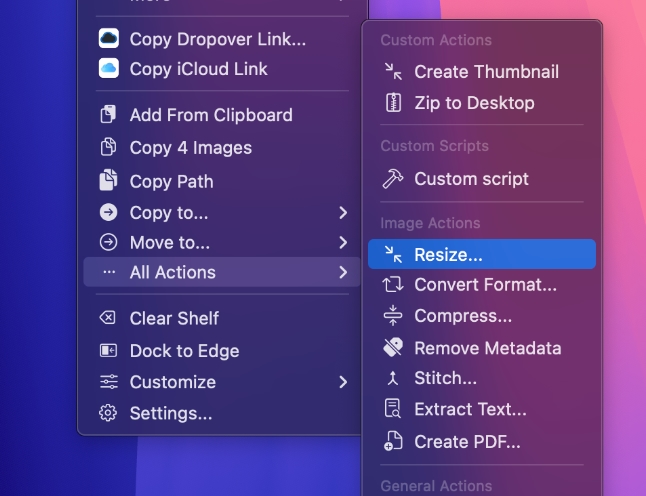Screen dimensions: 646x496
Task: Select the highlighted Resize option
Action: [x=482, y=254]
